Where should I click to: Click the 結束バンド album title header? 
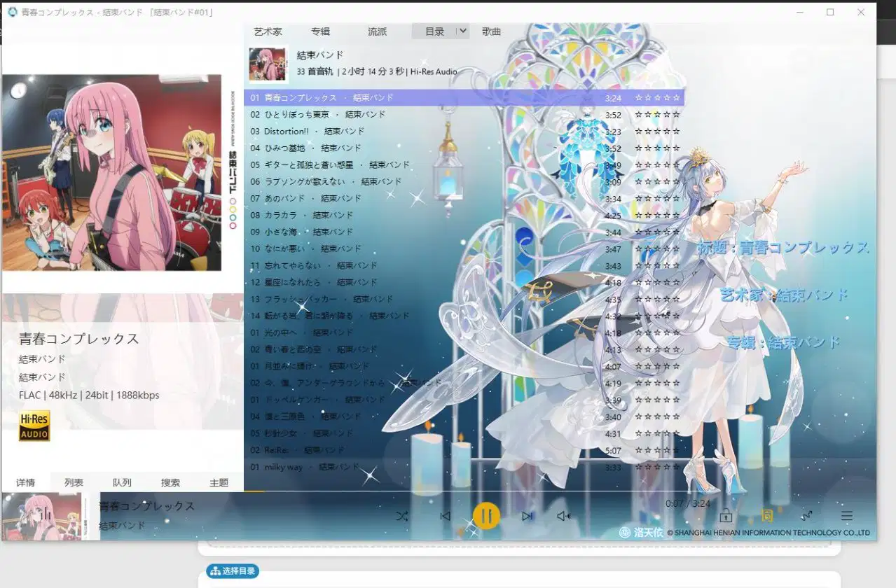pos(319,55)
